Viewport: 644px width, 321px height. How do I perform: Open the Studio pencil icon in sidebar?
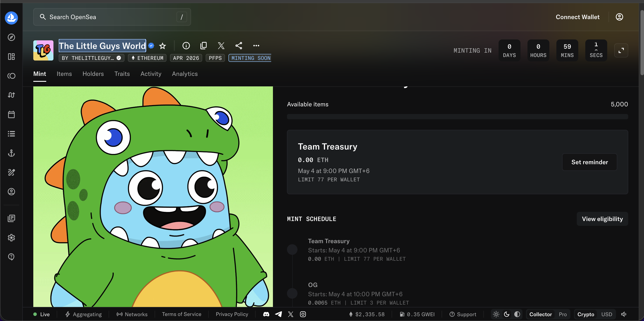coord(11,172)
